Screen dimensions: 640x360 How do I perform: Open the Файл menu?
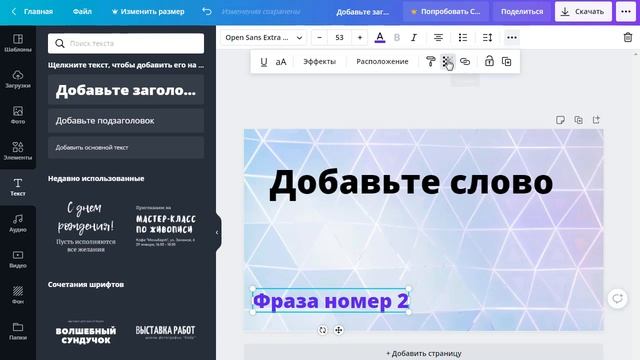point(82,11)
